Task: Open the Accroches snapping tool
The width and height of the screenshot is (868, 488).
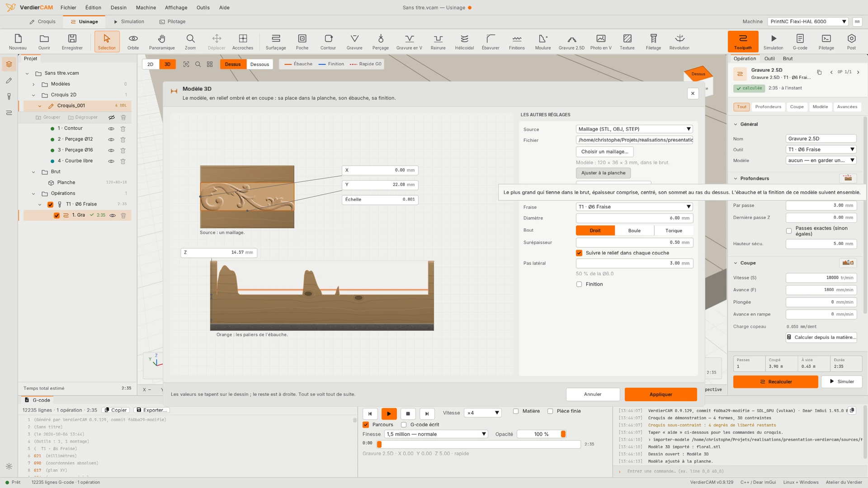Action: point(243,42)
